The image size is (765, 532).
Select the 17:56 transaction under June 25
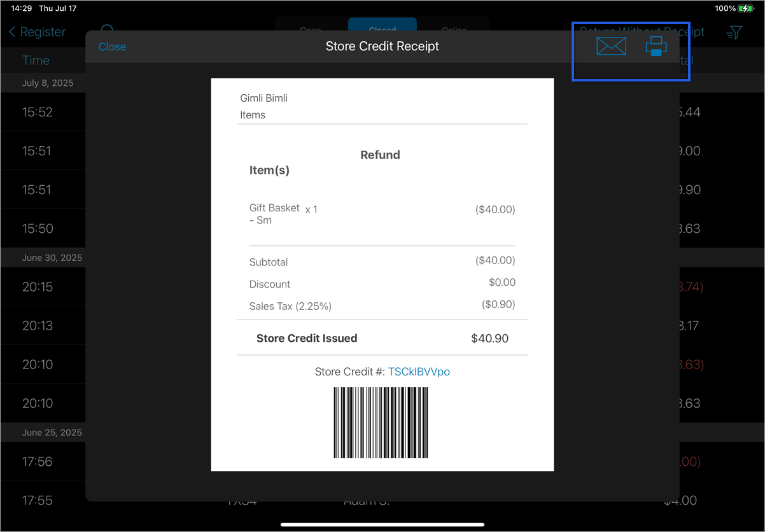[x=43, y=461]
